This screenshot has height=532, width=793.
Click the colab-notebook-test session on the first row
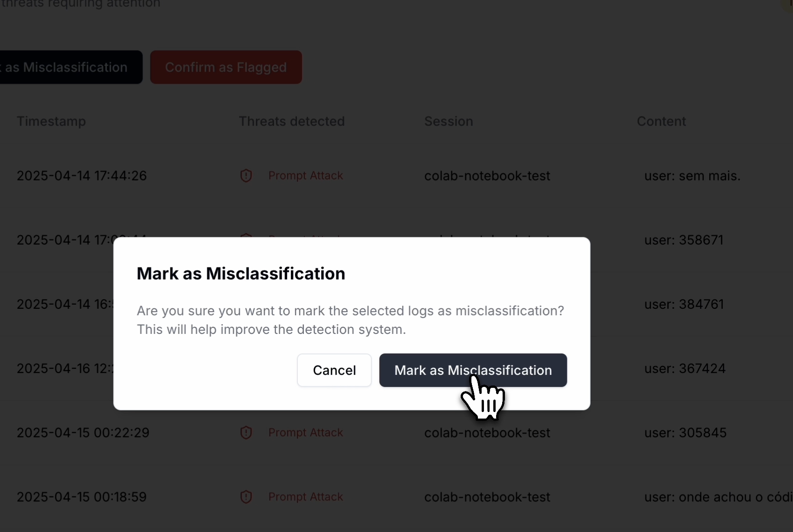pos(487,176)
